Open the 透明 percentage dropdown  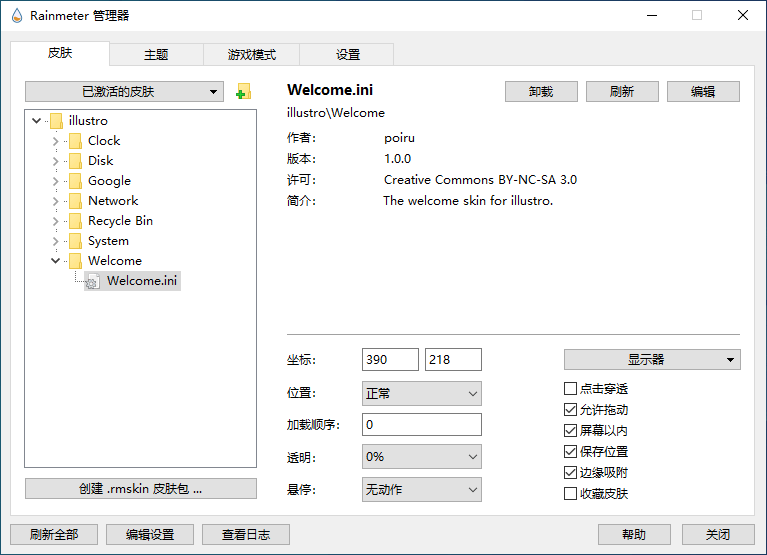click(x=421, y=457)
